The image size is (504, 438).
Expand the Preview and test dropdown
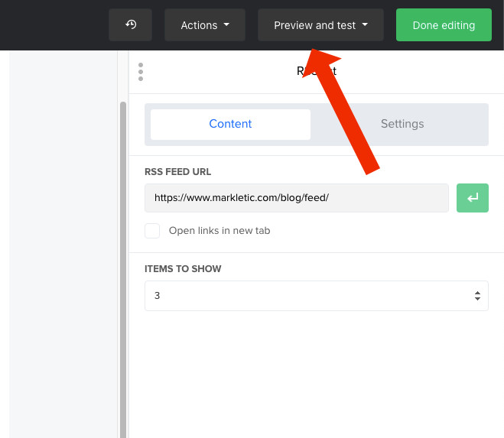click(320, 25)
